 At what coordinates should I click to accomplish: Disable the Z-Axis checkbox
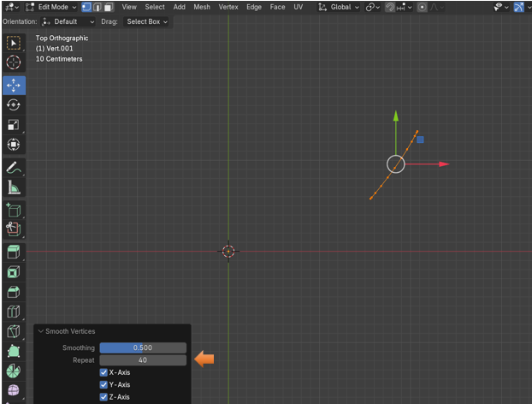[x=103, y=397]
